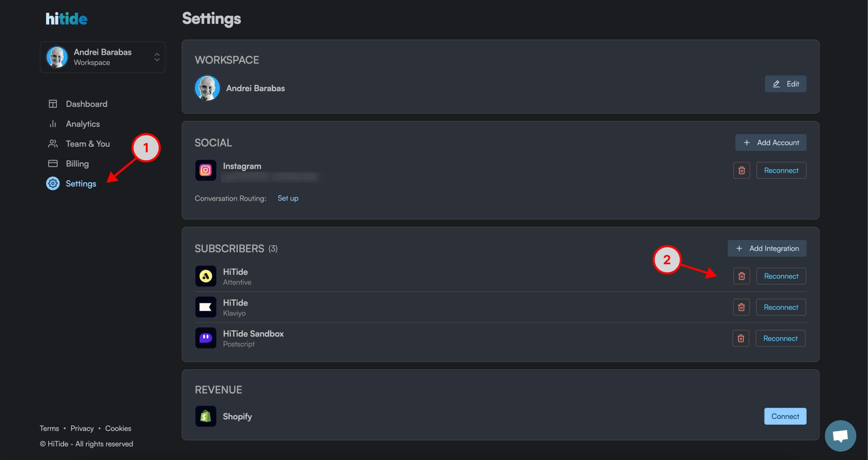The width and height of the screenshot is (868, 460).
Task: Open the Billing section
Action: pyautogui.click(x=77, y=164)
